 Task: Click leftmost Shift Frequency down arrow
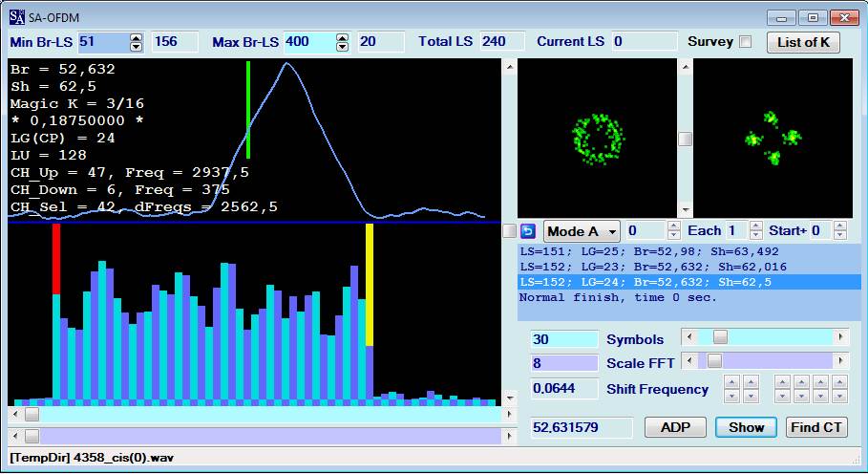pyautogui.click(x=731, y=396)
